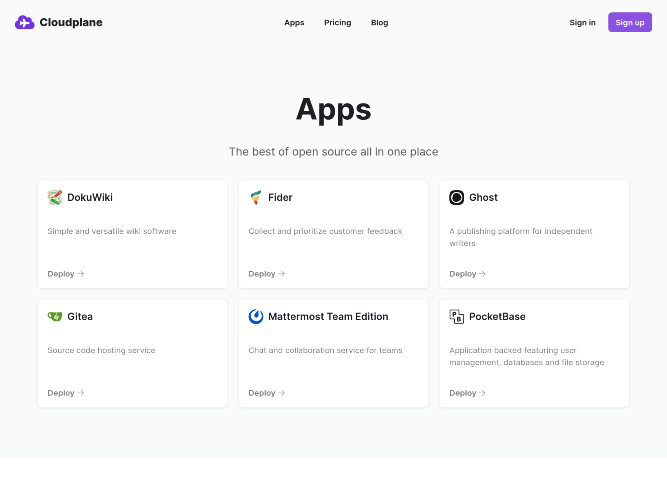
Task: Click 'Source code hosting service' description
Action: pos(101,350)
